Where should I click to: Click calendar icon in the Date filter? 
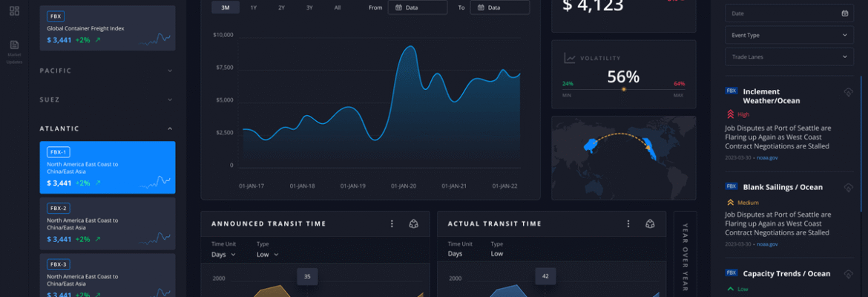click(x=845, y=13)
